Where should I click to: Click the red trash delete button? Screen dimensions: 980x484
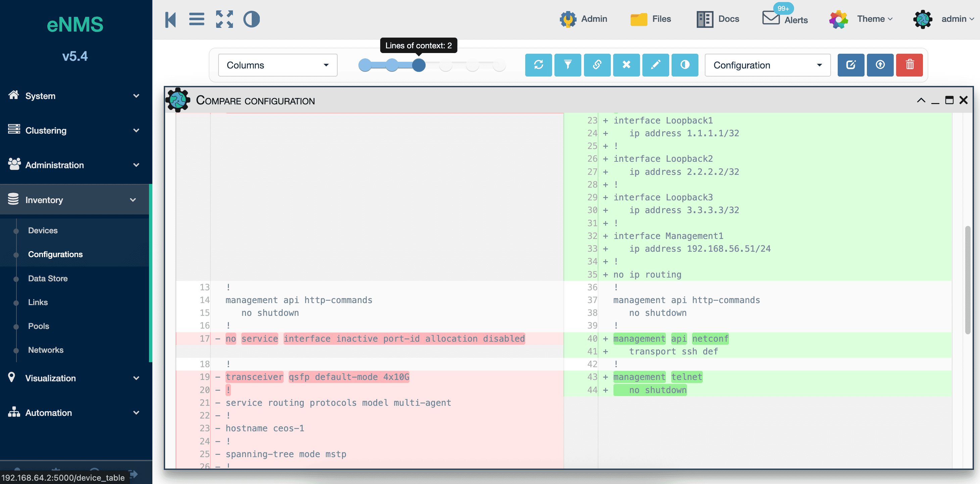pos(910,65)
